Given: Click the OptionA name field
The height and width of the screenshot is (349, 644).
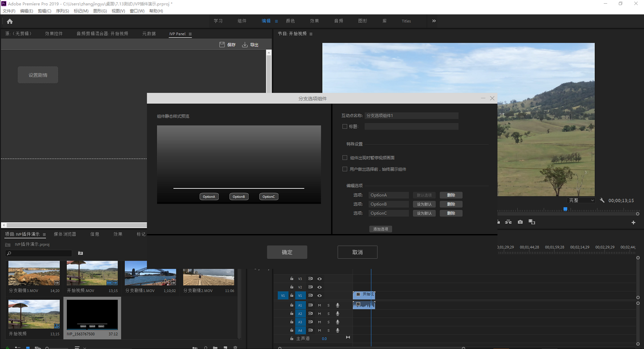Looking at the screenshot, I should [x=388, y=195].
